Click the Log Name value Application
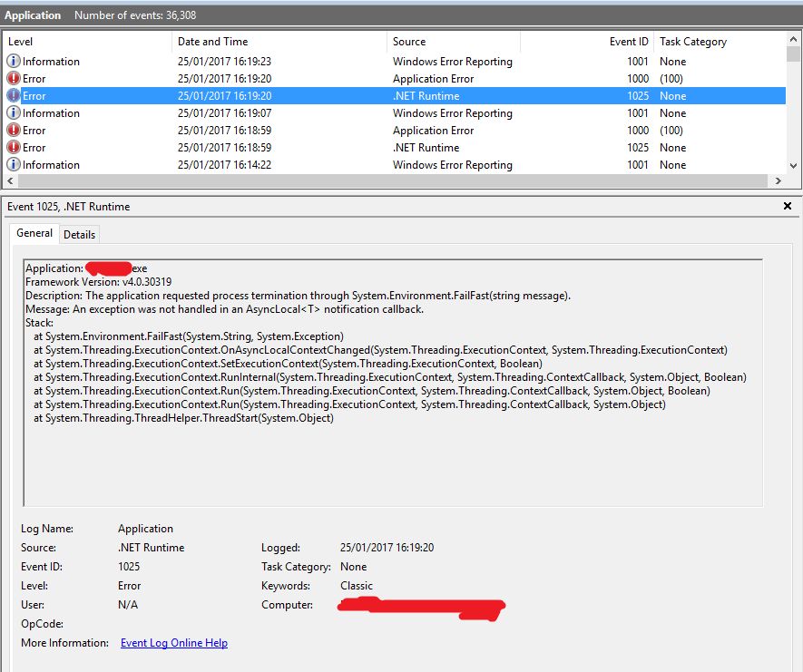The width and height of the screenshot is (803, 672). tap(145, 529)
